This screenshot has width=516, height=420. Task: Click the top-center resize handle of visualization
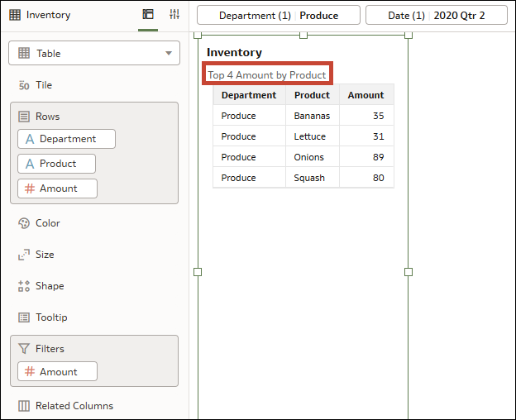(303, 35)
